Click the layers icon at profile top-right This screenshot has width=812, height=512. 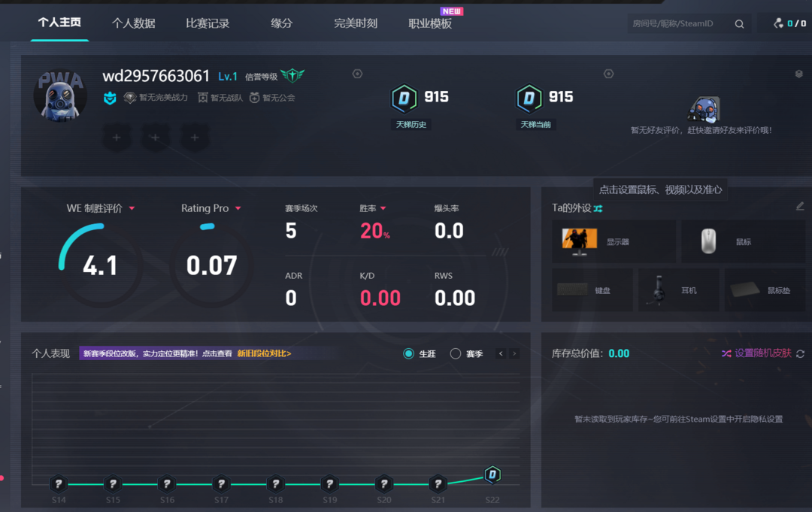click(798, 74)
